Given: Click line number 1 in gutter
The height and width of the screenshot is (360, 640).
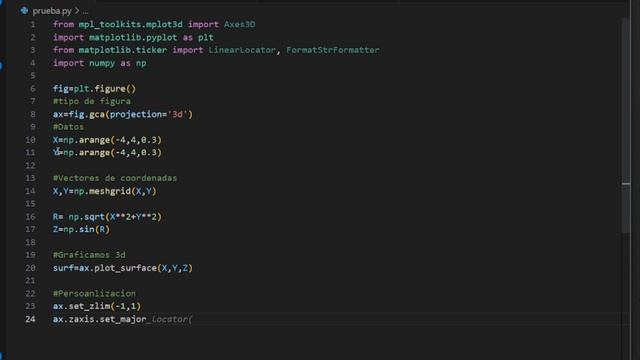Looking at the screenshot, I should point(33,24).
